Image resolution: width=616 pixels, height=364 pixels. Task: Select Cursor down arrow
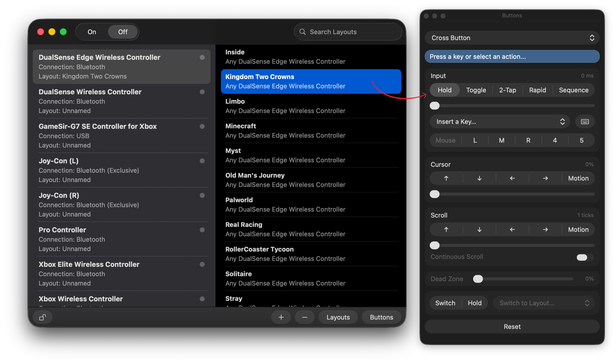[x=479, y=178]
